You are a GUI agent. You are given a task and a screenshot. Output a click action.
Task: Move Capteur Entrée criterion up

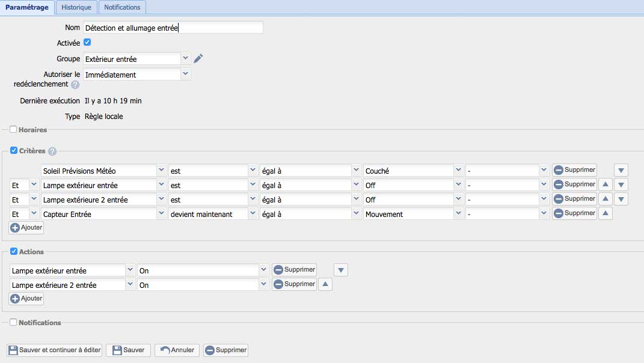[606, 213]
